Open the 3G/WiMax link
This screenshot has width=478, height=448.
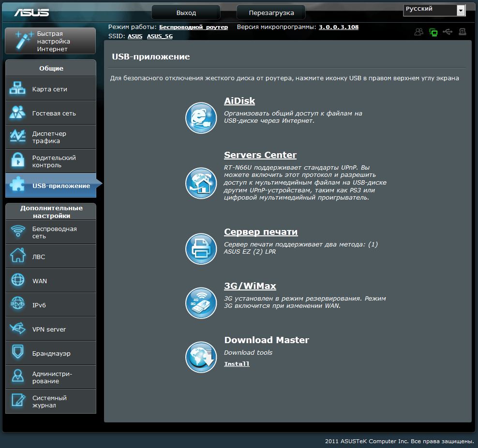(x=250, y=286)
